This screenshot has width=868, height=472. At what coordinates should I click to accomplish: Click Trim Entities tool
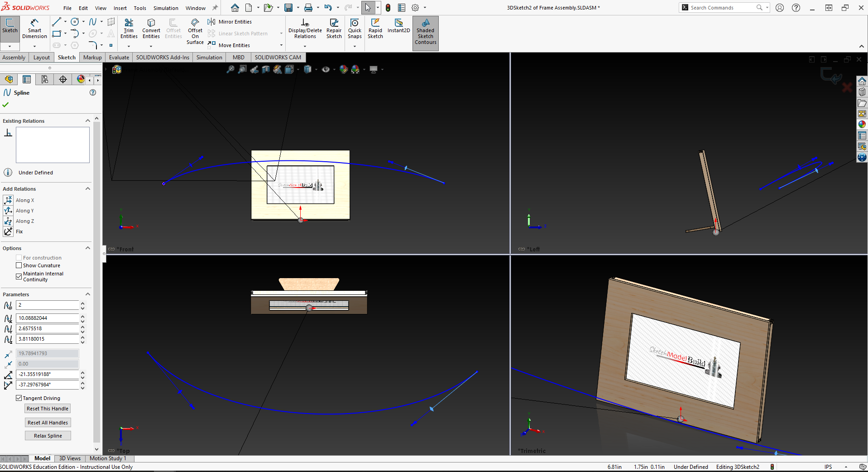tap(129, 29)
